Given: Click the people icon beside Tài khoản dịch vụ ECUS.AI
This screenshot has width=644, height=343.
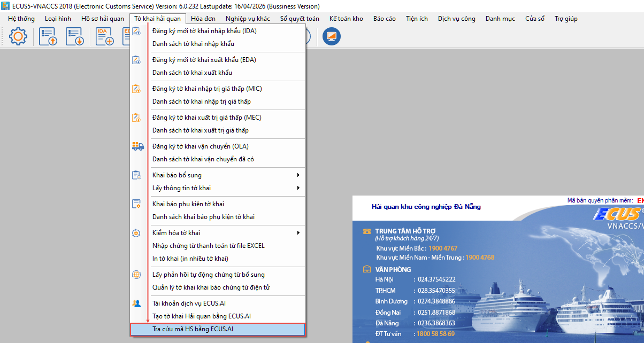Looking at the screenshot, I should (137, 303).
